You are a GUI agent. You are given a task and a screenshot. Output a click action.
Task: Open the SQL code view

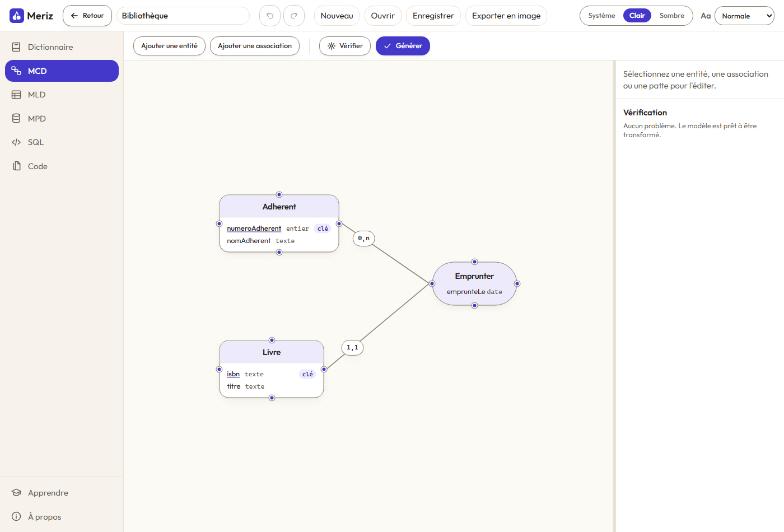click(x=62, y=142)
